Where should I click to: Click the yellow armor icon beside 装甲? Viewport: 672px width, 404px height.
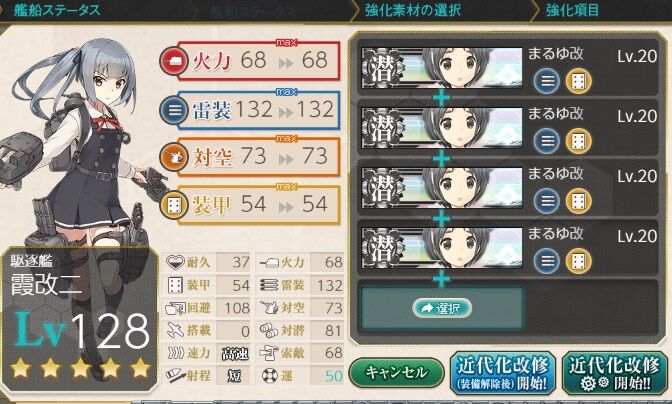point(173,205)
